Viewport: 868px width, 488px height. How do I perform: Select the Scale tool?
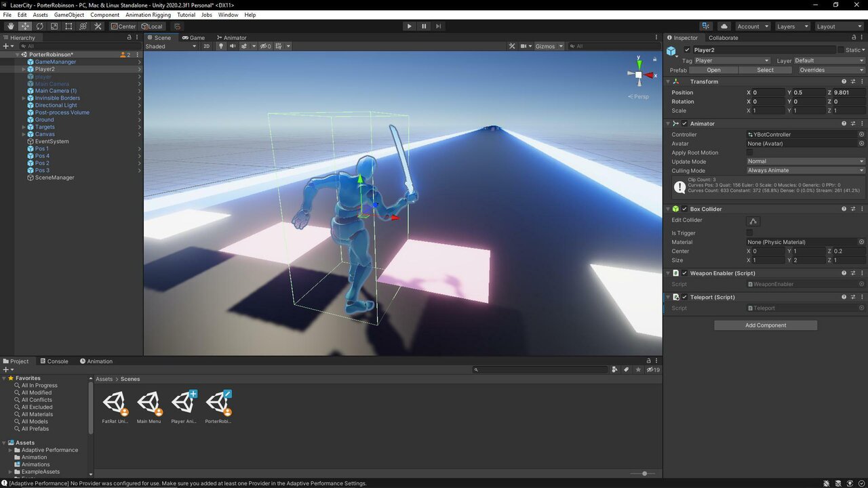pyautogui.click(x=54, y=26)
